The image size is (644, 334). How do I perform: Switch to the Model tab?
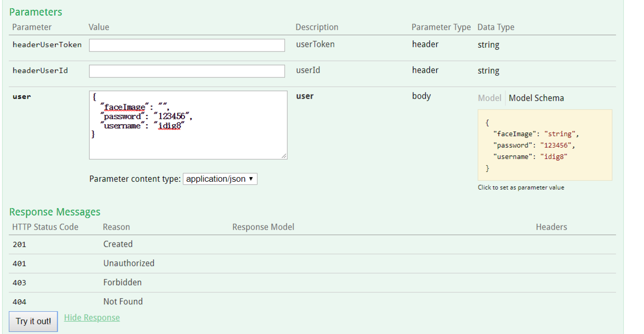489,98
